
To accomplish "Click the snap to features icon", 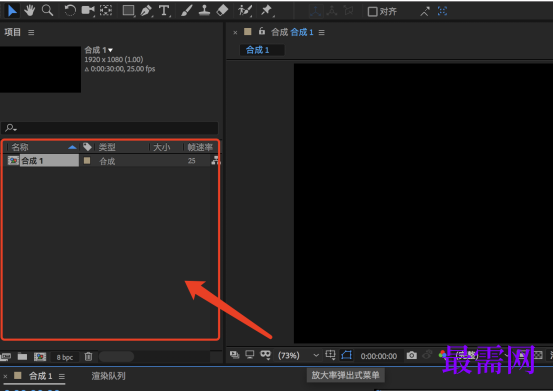I will point(442,11).
